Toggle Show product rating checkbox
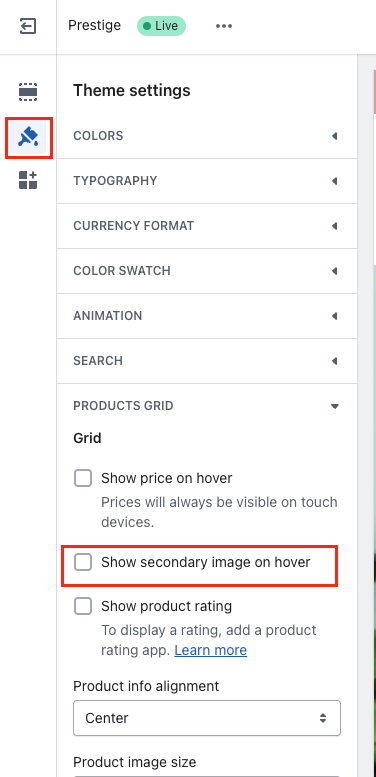This screenshot has width=376, height=777. point(83,606)
